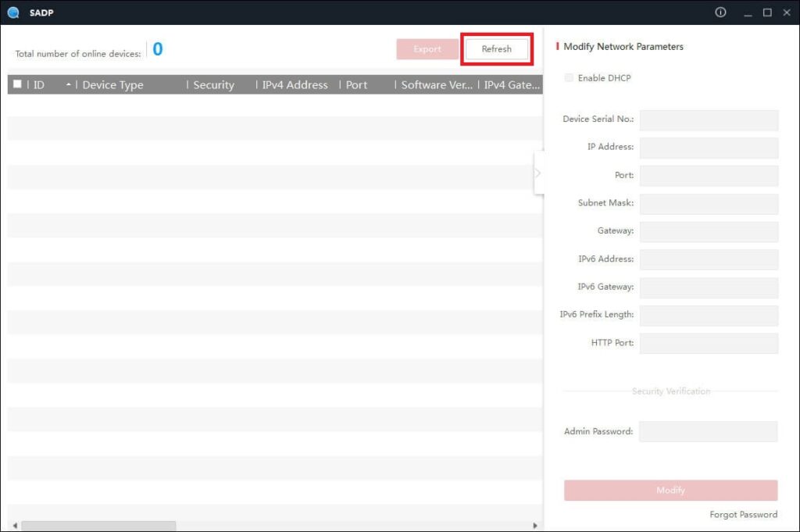Focus the IP Address input field
This screenshot has height=532, width=800.
pyautogui.click(x=709, y=148)
